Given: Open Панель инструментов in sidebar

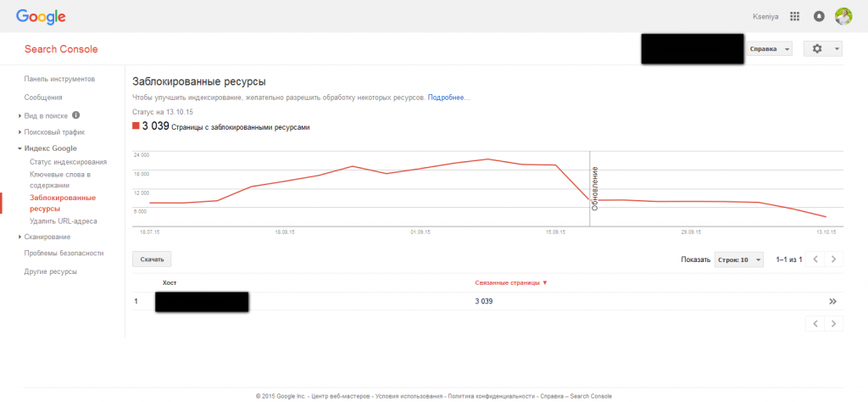Looking at the screenshot, I should 60,79.
